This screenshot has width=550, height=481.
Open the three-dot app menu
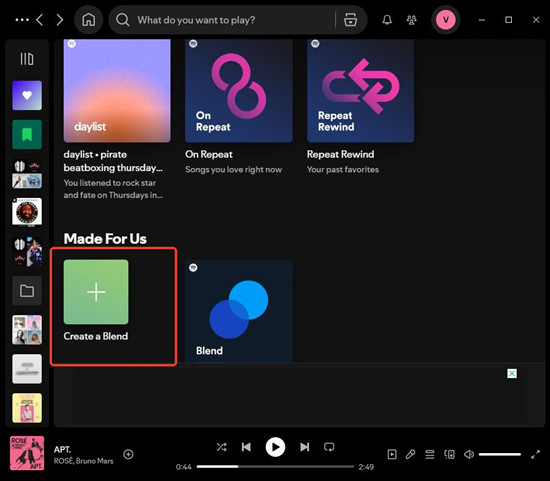[x=22, y=20]
